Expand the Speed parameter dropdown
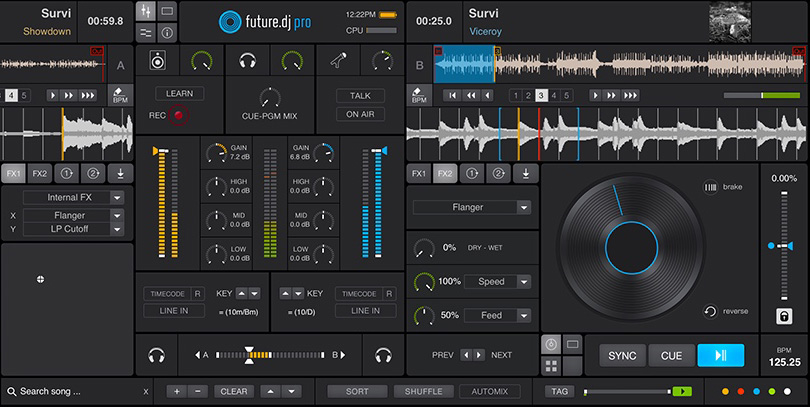 tap(524, 281)
